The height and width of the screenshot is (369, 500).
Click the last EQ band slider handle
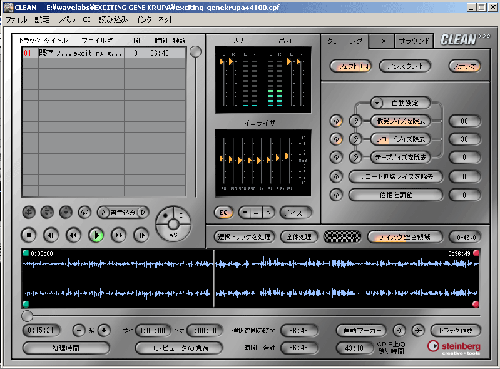286,156
